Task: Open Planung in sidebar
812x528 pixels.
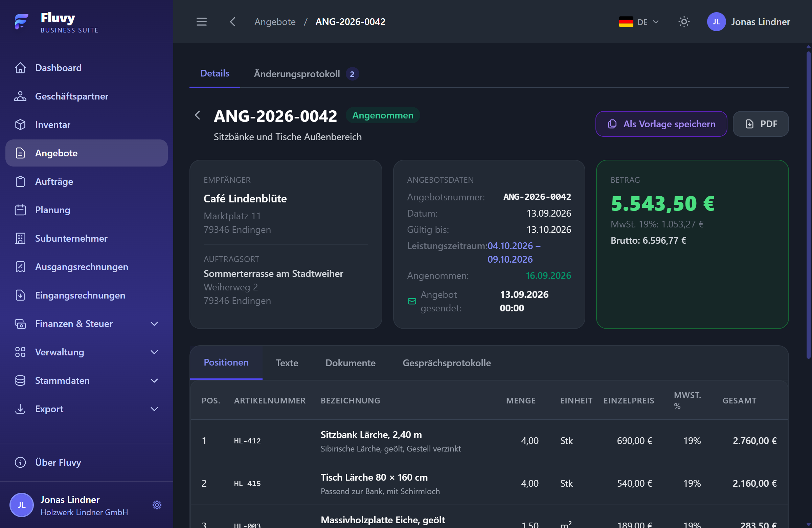Action: [x=87, y=210]
